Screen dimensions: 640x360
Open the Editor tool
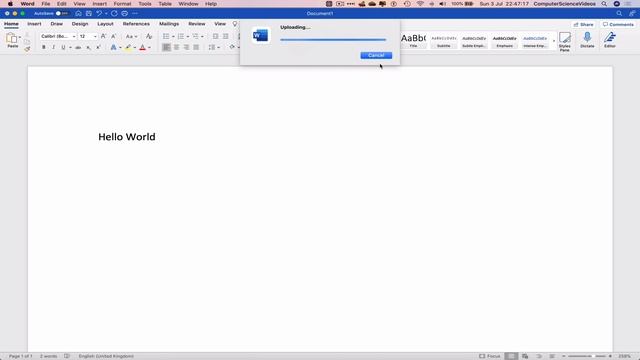(610, 40)
